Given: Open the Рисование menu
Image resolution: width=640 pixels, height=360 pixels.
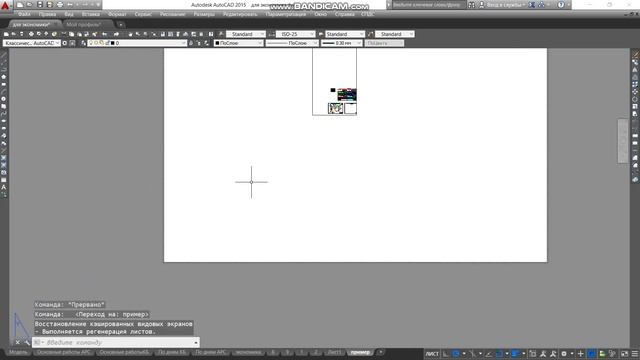Looking at the screenshot, I should pos(172,14).
